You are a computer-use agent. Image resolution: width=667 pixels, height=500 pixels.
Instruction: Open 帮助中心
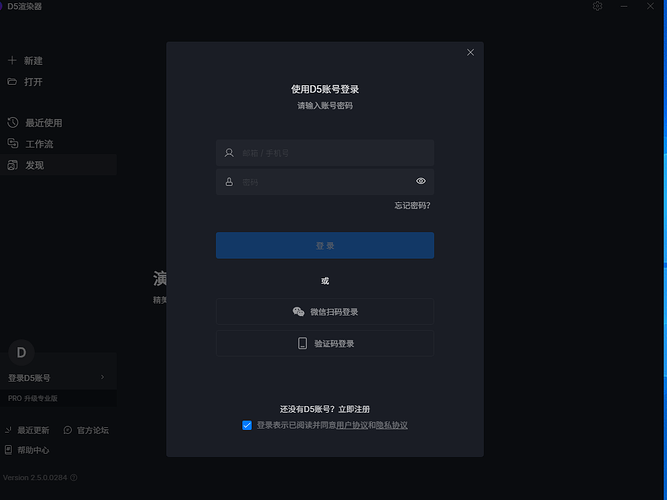pos(33,450)
